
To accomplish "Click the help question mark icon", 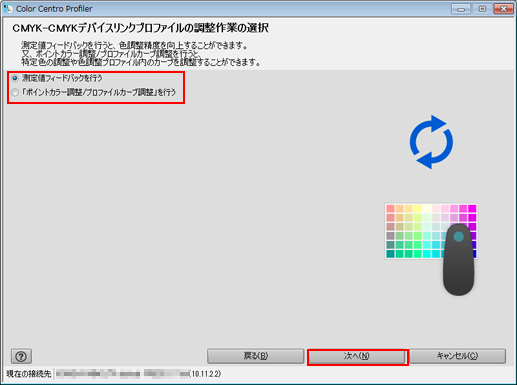I will tap(21, 356).
